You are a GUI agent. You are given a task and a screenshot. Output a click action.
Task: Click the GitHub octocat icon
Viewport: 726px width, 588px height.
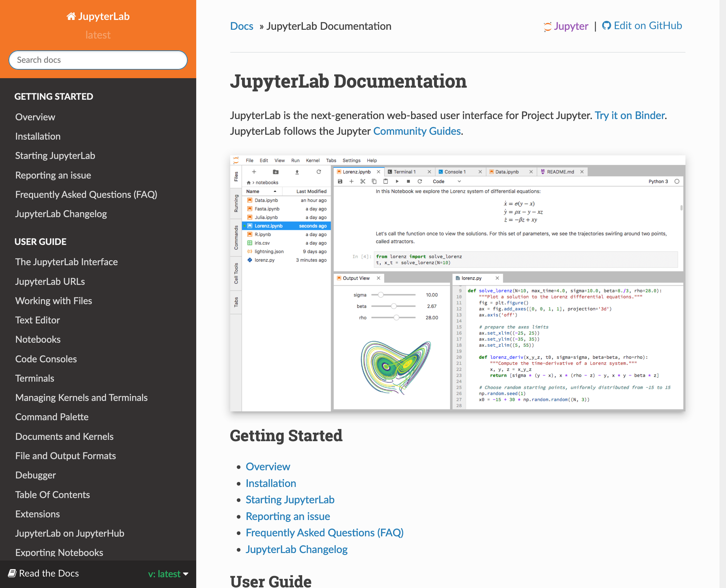pos(606,26)
